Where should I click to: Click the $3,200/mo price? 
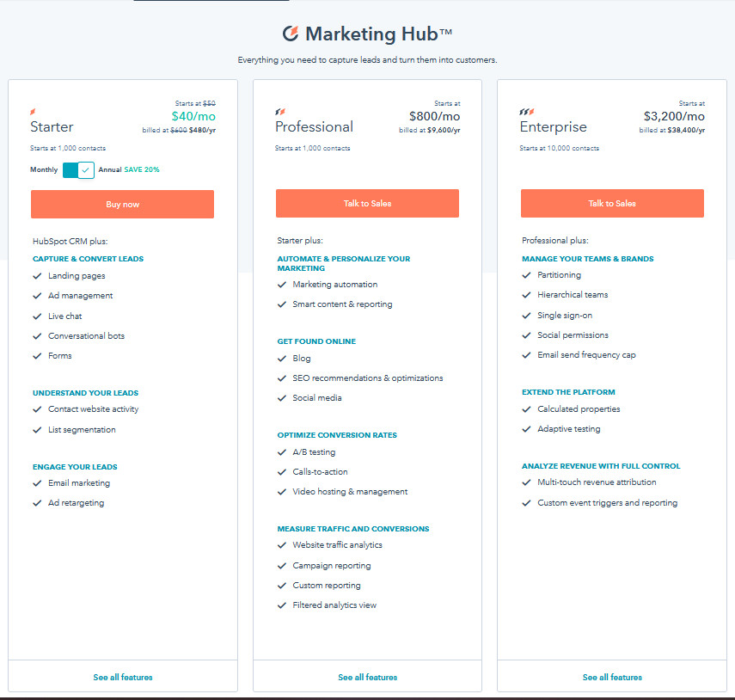pyautogui.click(x=674, y=116)
